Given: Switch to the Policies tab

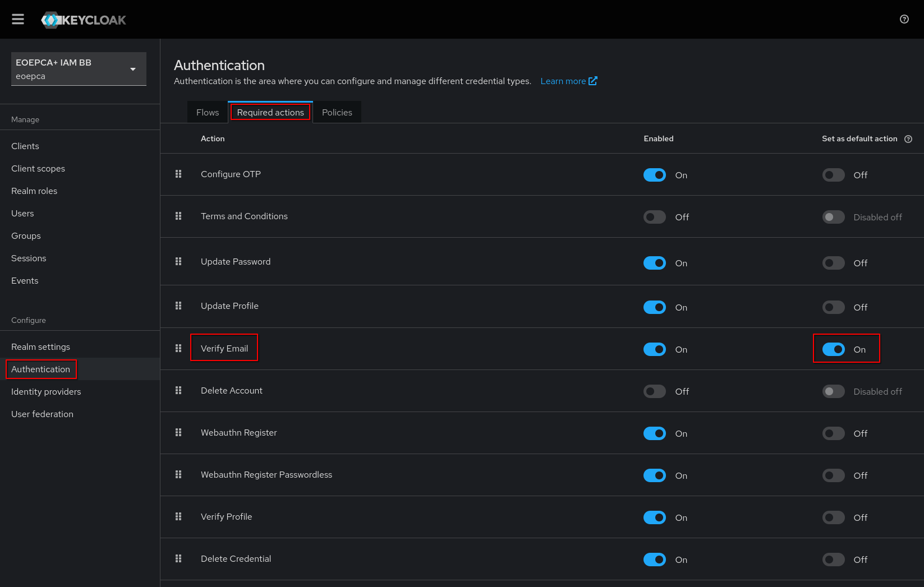Looking at the screenshot, I should coord(337,112).
